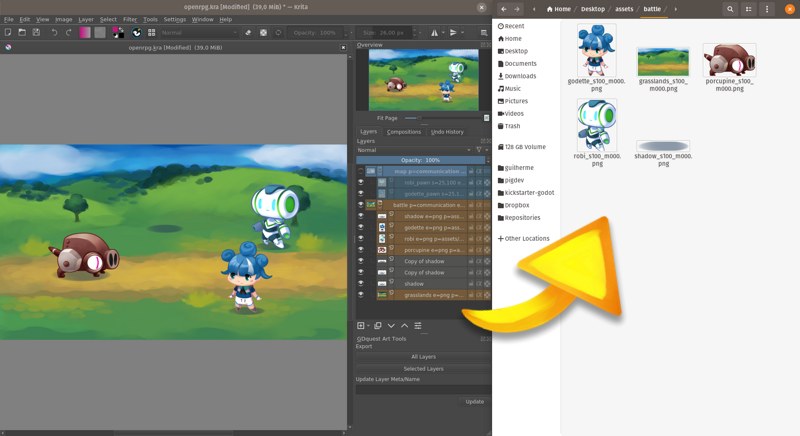The height and width of the screenshot is (436, 800).
Task: Adjust the Overview zoom slider
Action: [443, 118]
